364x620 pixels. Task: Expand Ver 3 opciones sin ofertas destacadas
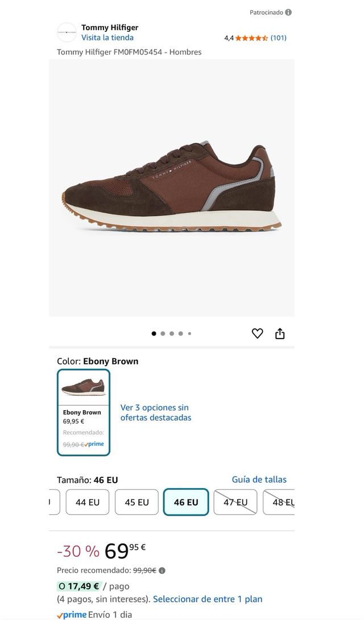[x=156, y=412]
